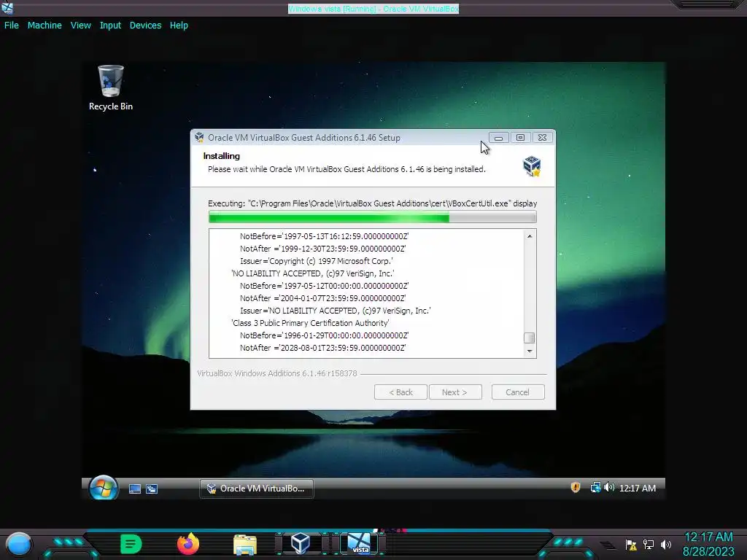The height and width of the screenshot is (560, 747).
Task: Click Switch between windows quick launch icon
Action: point(152,489)
